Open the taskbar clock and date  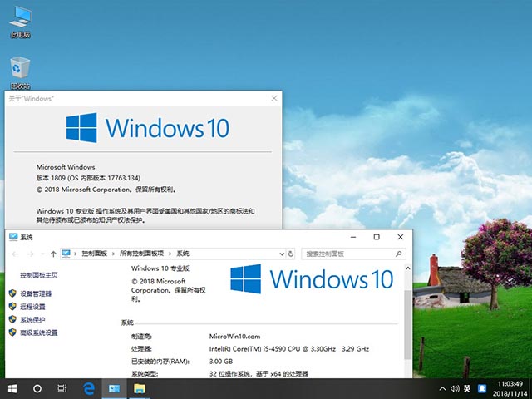pyautogui.click(x=510, y=389)
